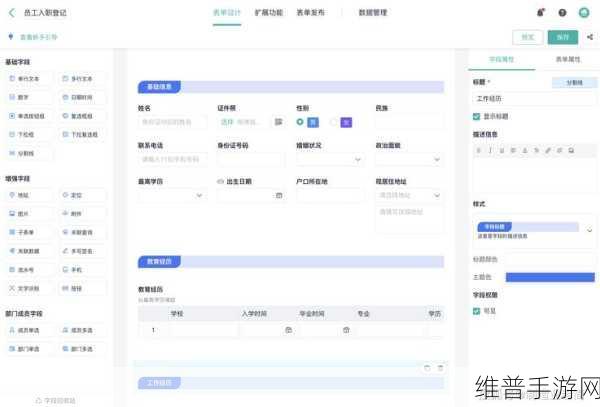Add the 单行文本 field
600x407 pixels.
tap(28, 78)
